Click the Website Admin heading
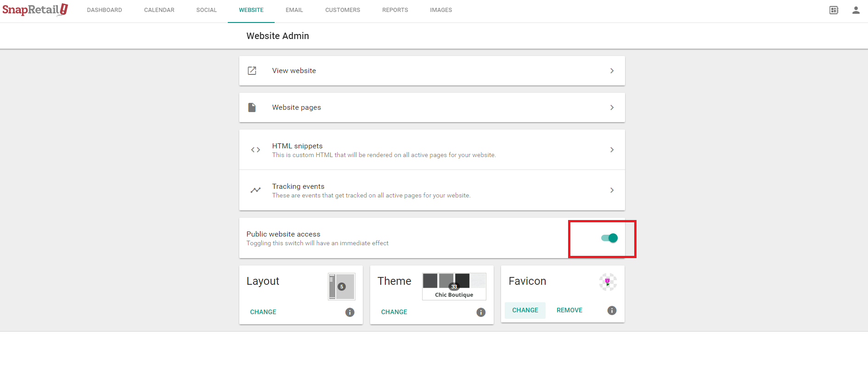 (278, 36)
